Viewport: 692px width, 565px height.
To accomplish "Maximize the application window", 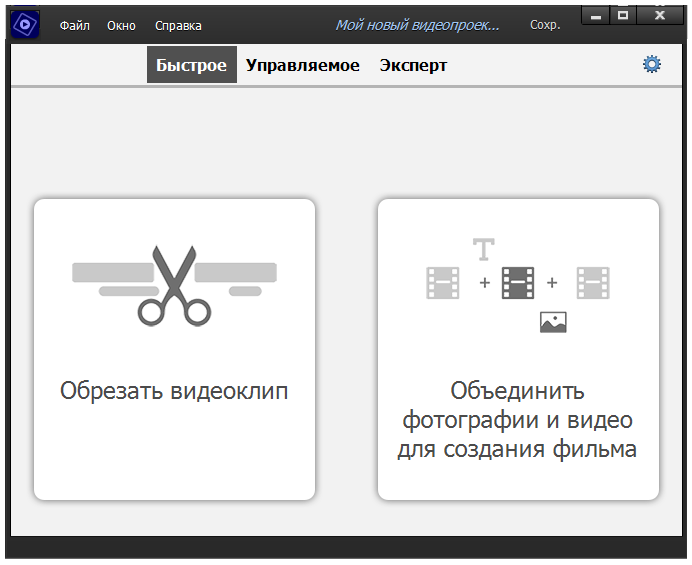I will 623,16.
